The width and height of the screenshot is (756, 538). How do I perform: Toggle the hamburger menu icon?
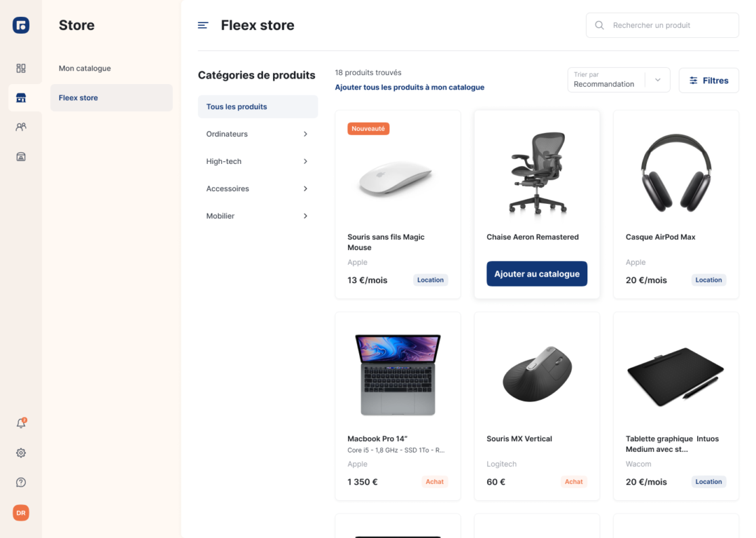click(203, 26)
